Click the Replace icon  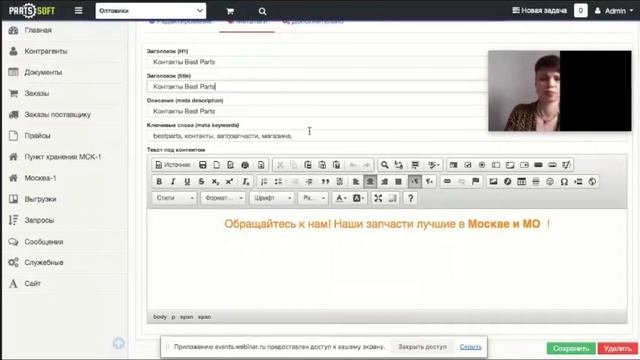(x=399, y=165)
